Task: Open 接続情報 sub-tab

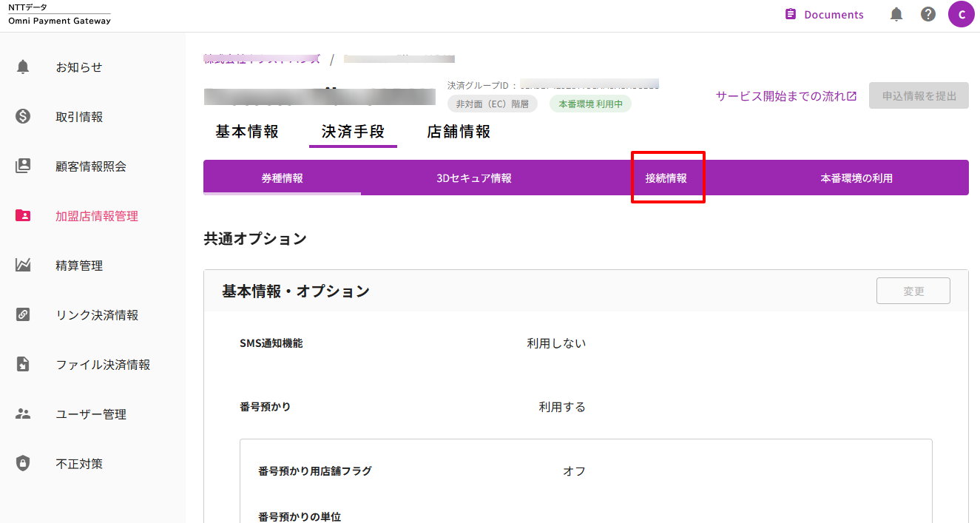Action: (666, 178)
